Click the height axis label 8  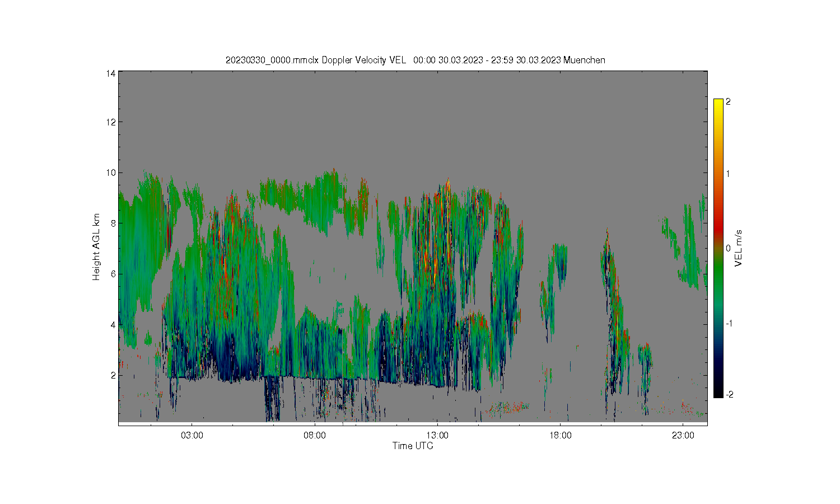[x=113, y=223]
